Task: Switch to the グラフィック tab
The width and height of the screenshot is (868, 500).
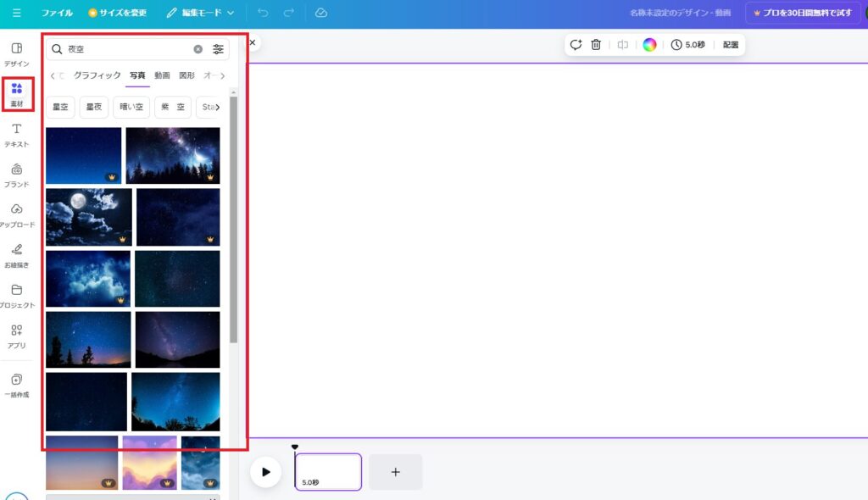Action: 97,75
